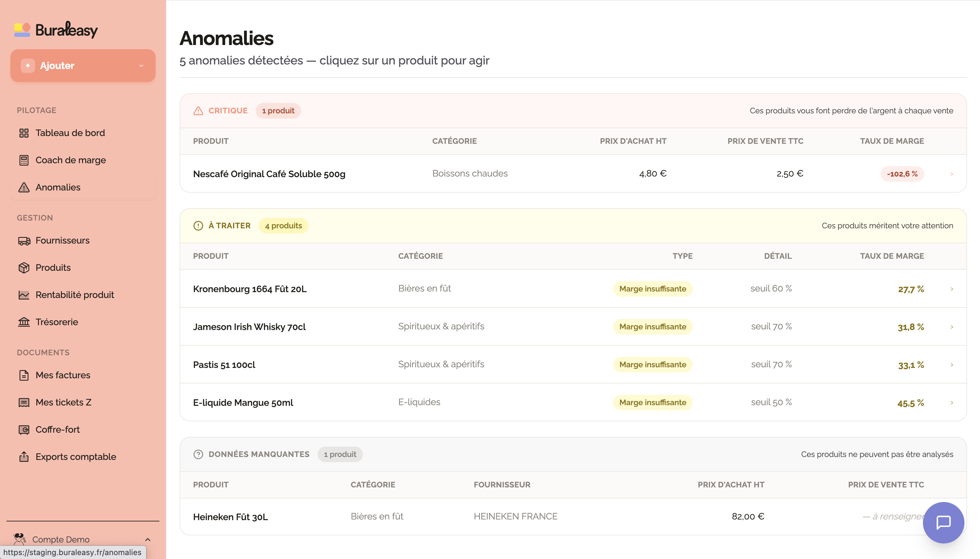Click the Fournisseurs truck icon
Screen dimensions: 980x559
tap(24, 241)
